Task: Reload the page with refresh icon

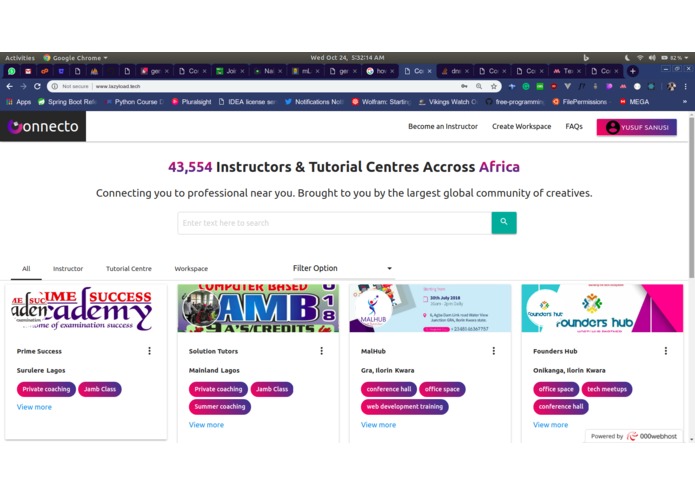Action: [37, 86]
